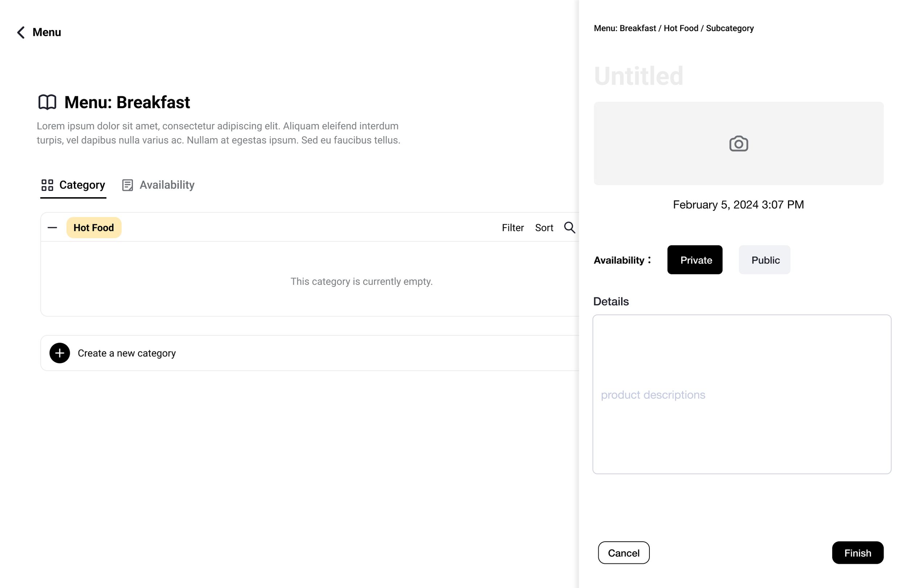This screenshot has width=905, height=588.
Task: Click the back chevron arrow icon
Action: click(x=21, y=32)
